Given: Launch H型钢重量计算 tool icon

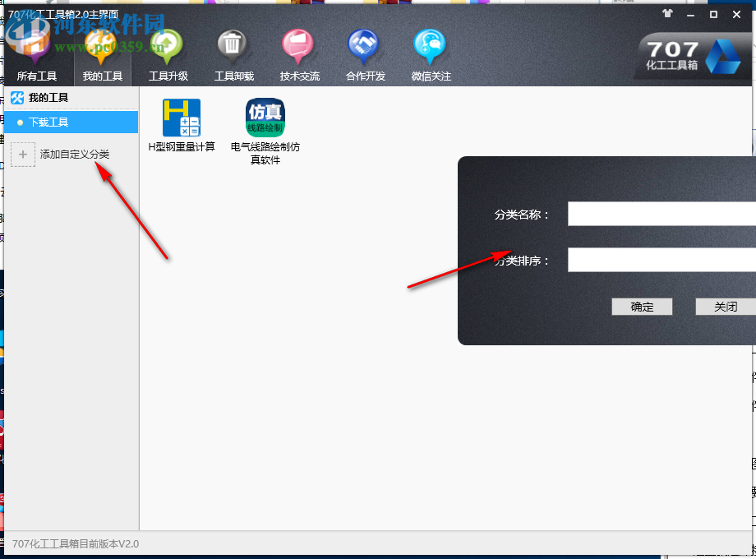Looking at the screenshot, I should point(182,118).
